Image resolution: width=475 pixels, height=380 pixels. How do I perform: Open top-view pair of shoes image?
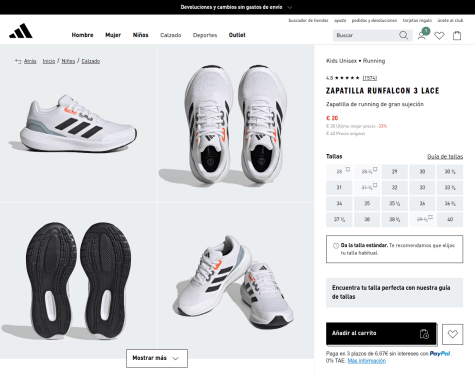click(236, 123)
